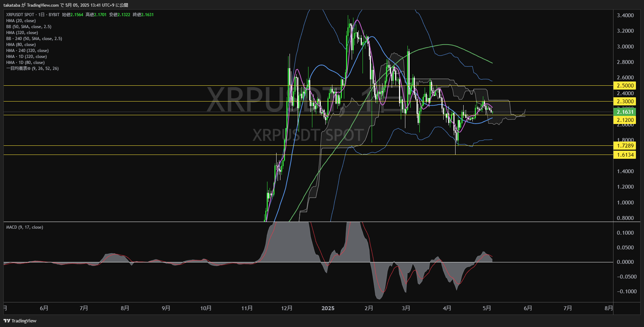Click the 9月 label on the time axis
644x327 pixels.
pos(166,308)
